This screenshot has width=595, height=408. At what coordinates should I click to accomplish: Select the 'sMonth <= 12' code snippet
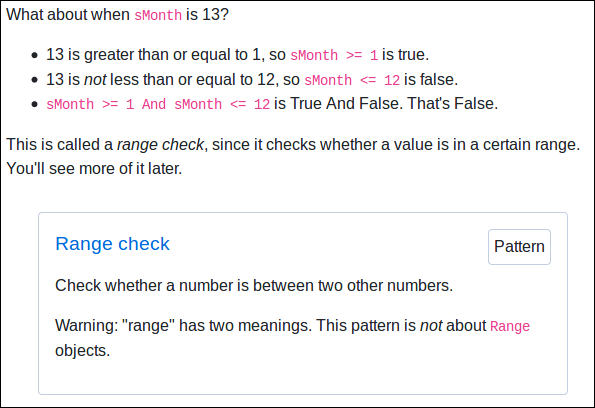click(352, 80)
